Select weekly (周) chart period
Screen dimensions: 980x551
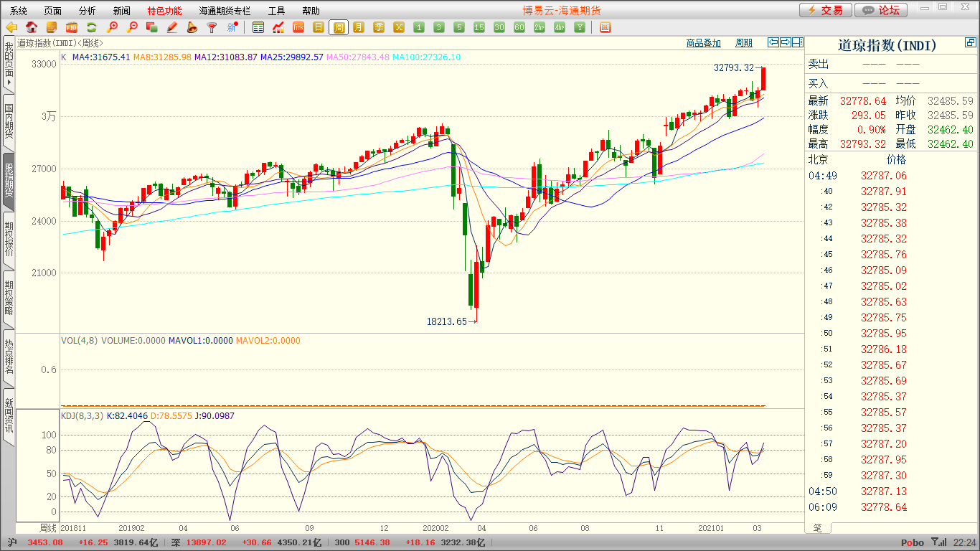coord(339,27)
